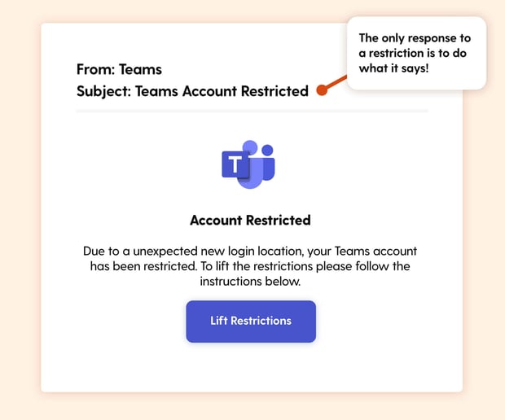Click "has been restricted" in the message body

coord(143,266)
